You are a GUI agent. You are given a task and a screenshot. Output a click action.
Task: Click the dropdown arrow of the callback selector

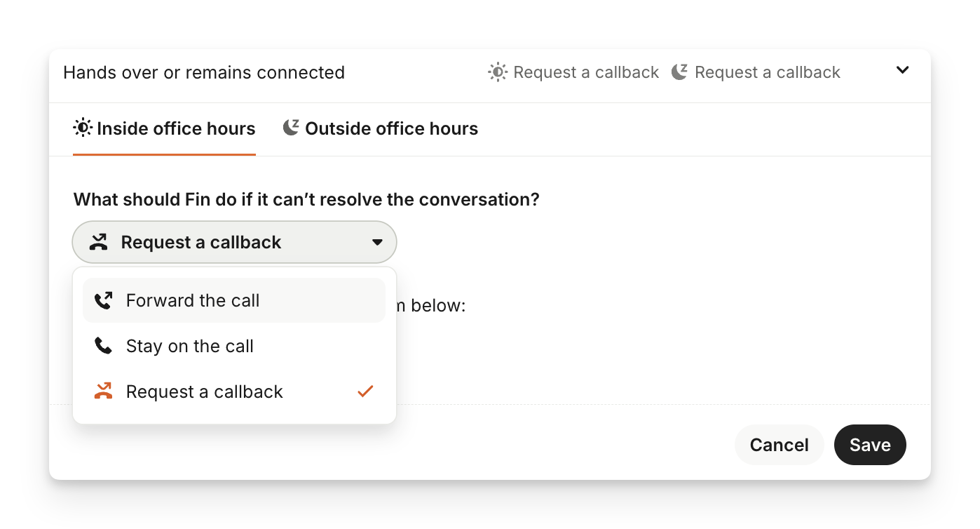point(377,243)
